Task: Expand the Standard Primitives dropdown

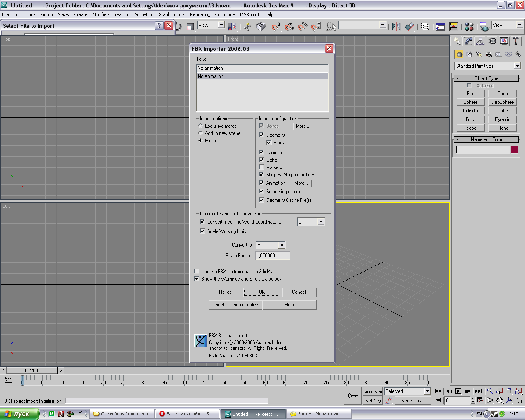Action: (x=517, y=66)
